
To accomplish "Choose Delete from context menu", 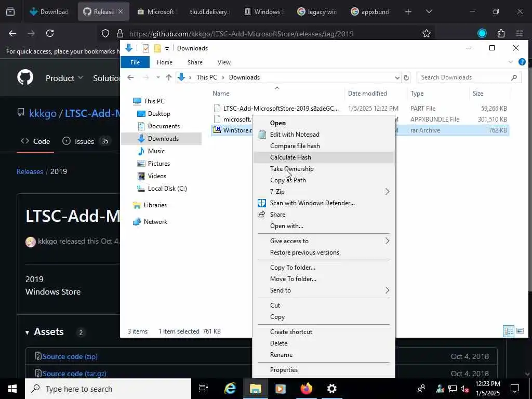I will [323, 343].
